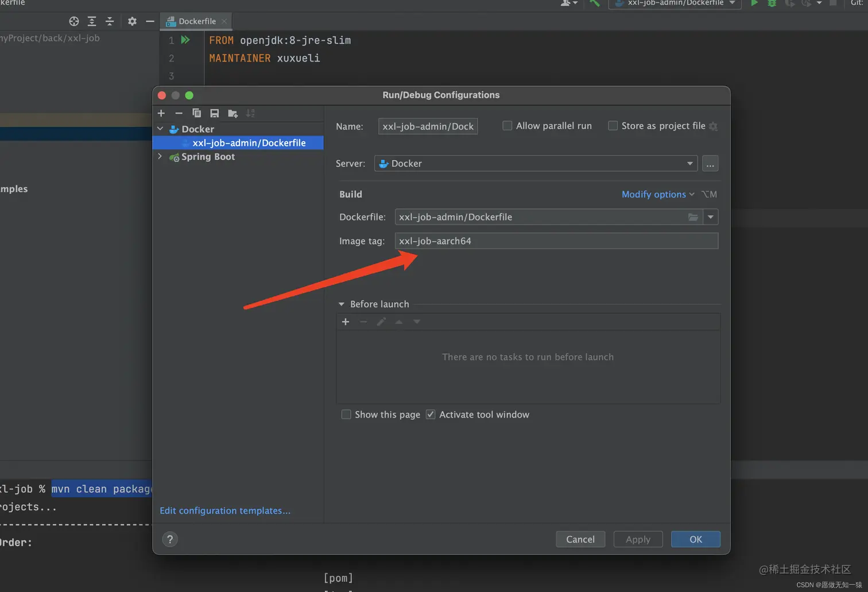Add a before launch task with plus

pos(346,322)
